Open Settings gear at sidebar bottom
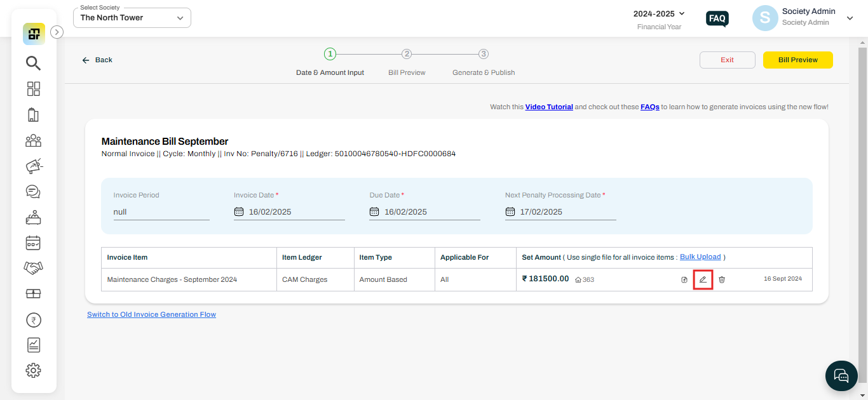 (33, 370)
